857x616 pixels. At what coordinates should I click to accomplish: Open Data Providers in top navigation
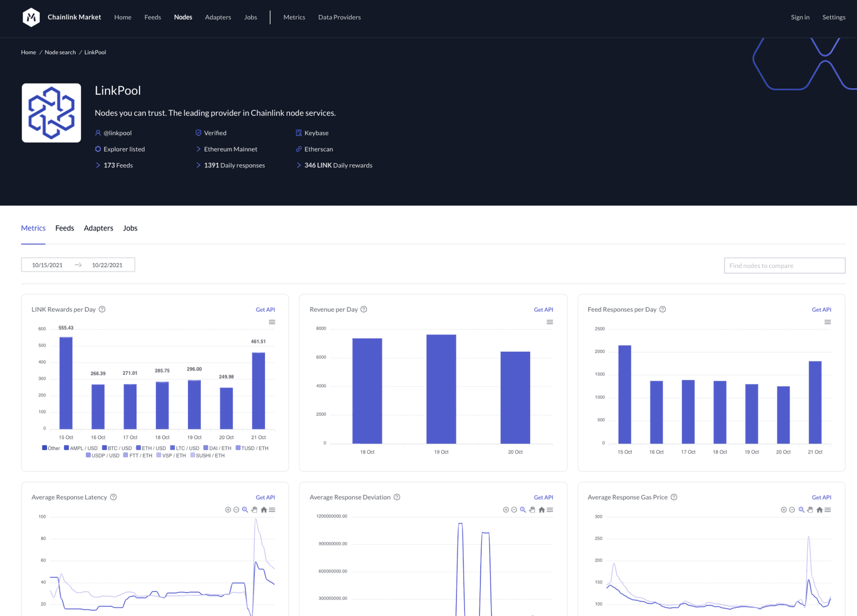point(339,17)
